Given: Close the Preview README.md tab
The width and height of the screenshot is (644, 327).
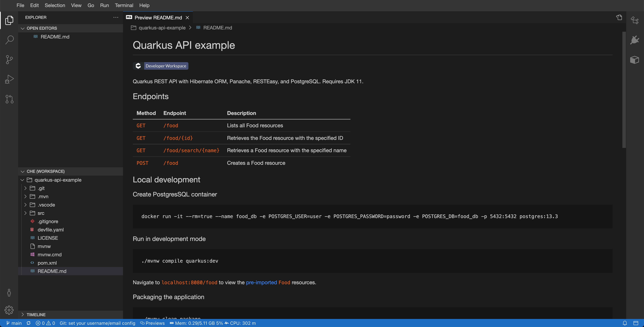Looking at the screenshot, I should tap(187, 17).
